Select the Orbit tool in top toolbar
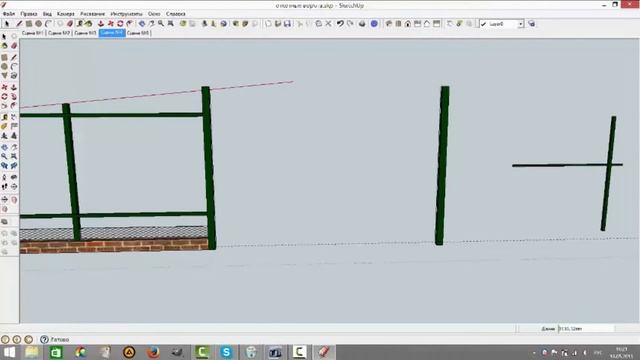640x360 pixels. (142, 24)
